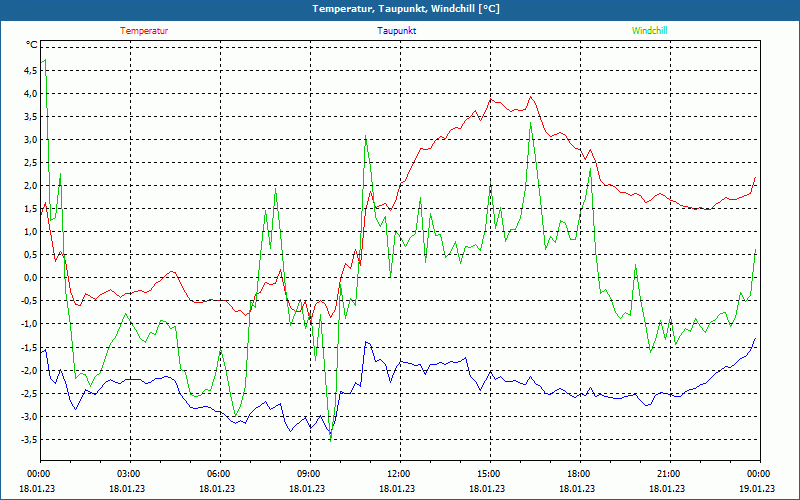Click the 18.01.23 date below 12:00
The width and height of the screenshot is (800, 500).
pos(398,489)
